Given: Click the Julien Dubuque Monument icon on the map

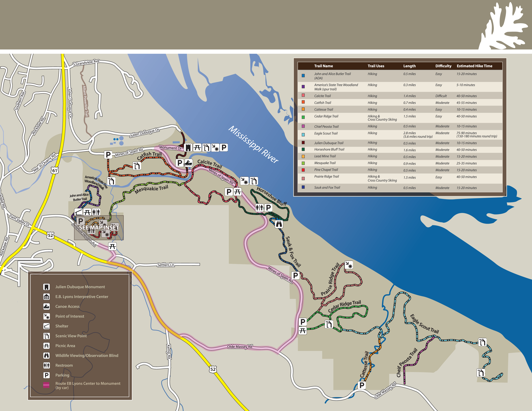Looking at the screenshot, I should tap(188, 147).
